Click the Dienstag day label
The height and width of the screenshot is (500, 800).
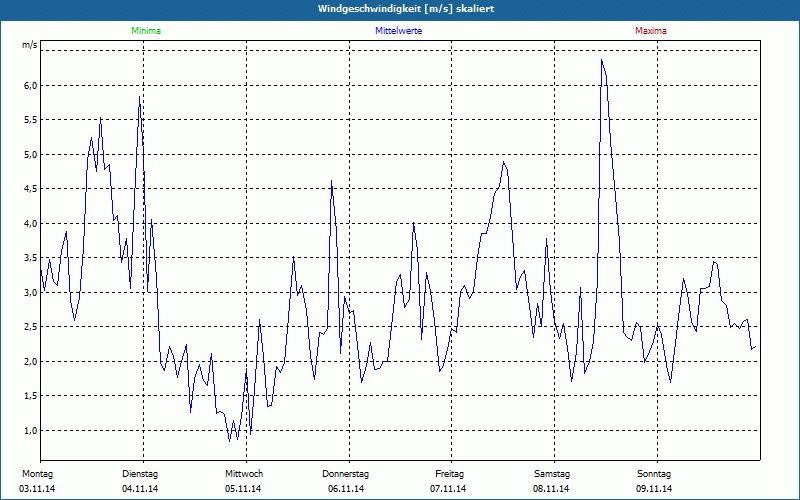[140, 474]
